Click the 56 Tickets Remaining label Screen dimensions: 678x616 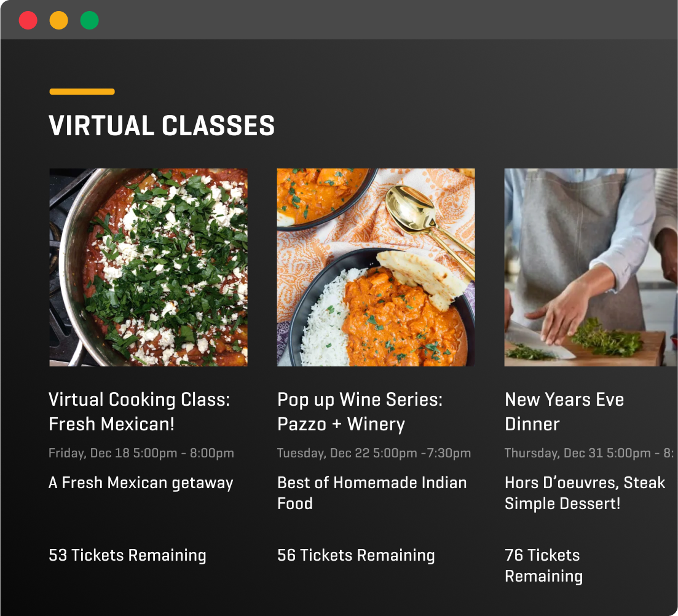click(356, 555)
